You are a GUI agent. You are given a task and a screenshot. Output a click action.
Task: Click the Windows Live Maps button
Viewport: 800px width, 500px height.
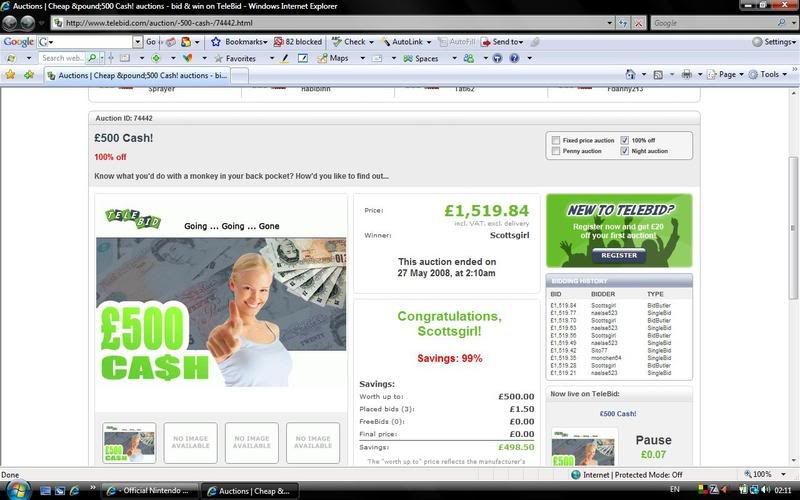pos(333,59)
